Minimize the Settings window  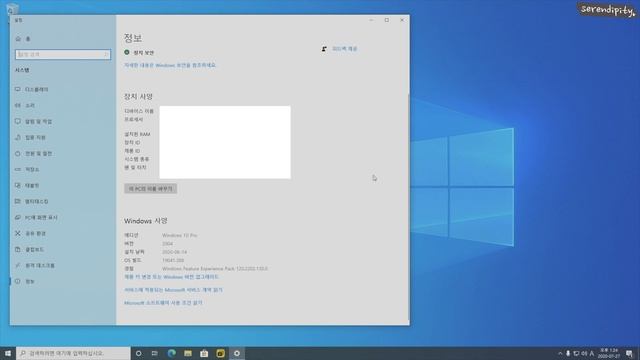point(371,20)
